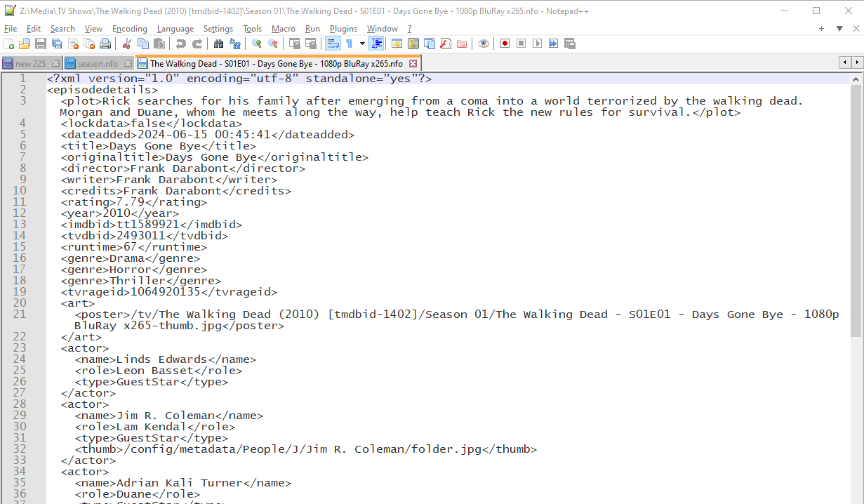Start macro recording with red dot icon
Image resolution: width=864 pixels, height=504 pixels.
point(505,44)
